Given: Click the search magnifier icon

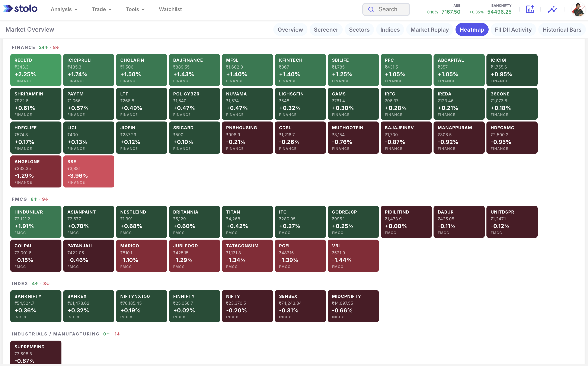Looking at the screenshot, I should (x=371, y=9).
